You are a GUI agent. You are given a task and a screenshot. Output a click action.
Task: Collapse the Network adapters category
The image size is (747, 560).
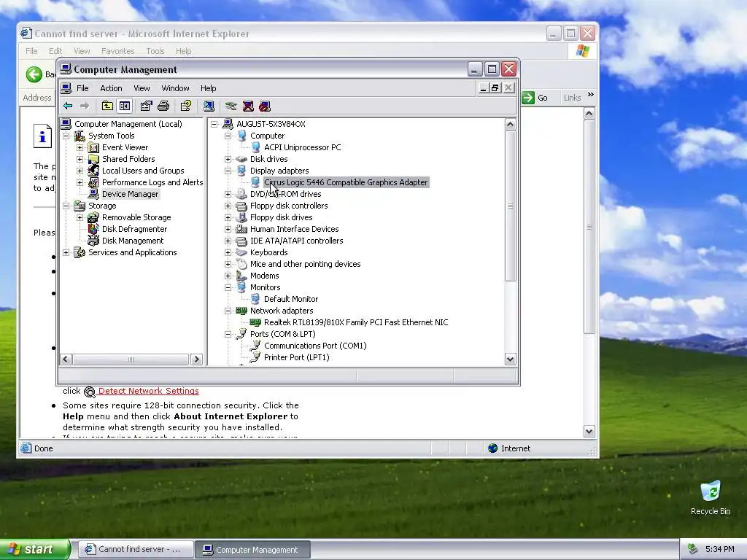pos(228,311)
